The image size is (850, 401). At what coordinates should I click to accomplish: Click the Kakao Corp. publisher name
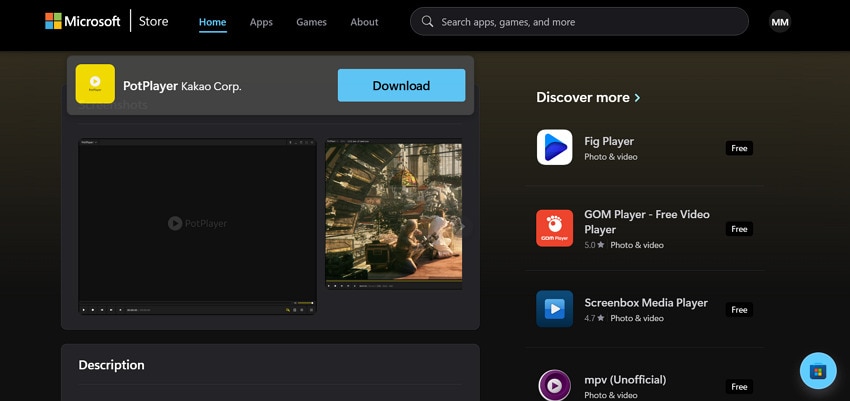[211, 87]
